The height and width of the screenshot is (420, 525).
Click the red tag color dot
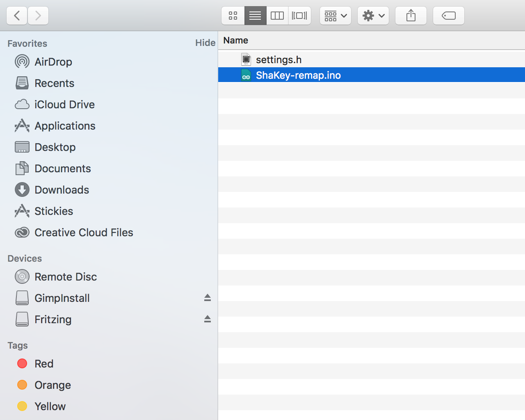pyautogui.click(x=22, y=363)
